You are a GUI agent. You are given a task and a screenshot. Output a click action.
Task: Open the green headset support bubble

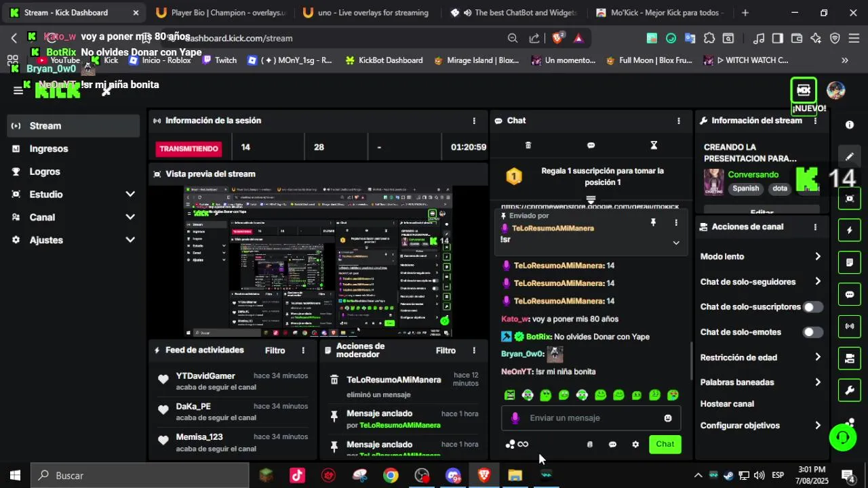(843, 437)
